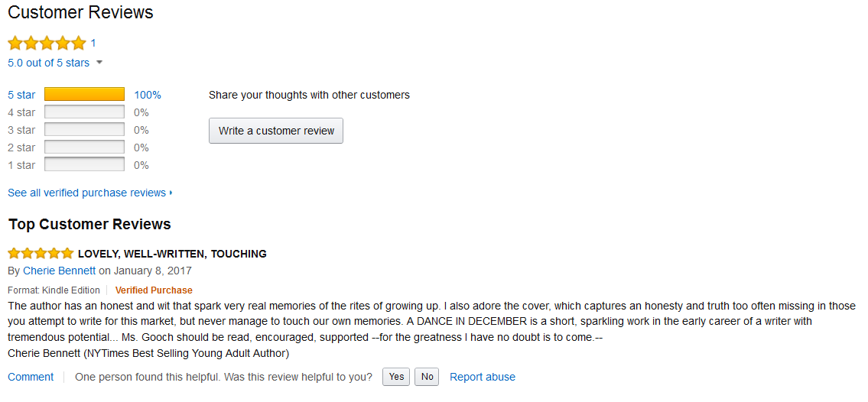Viewport: 868px width, 402px height.
Task: Click the empty 3 star rating bar
Action: (84, 130)
